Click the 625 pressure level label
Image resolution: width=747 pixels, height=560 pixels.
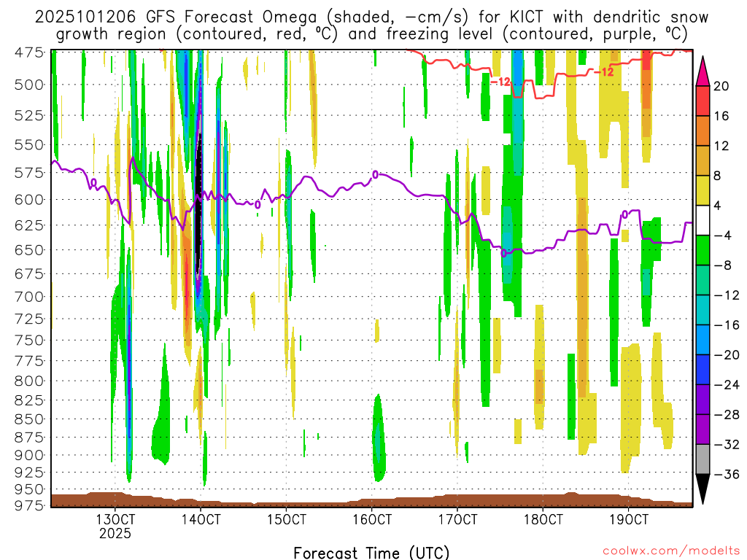pyautogui.click(x=29, y=225)
